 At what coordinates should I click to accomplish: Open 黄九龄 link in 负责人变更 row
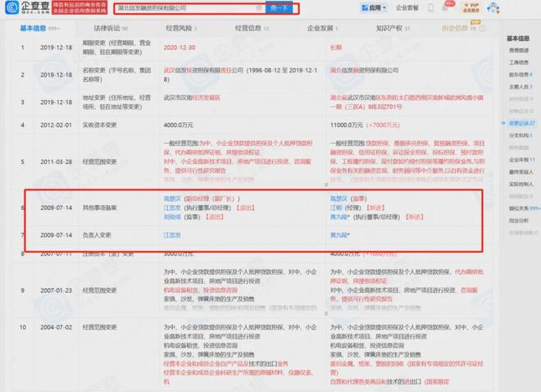pos(340,235)
